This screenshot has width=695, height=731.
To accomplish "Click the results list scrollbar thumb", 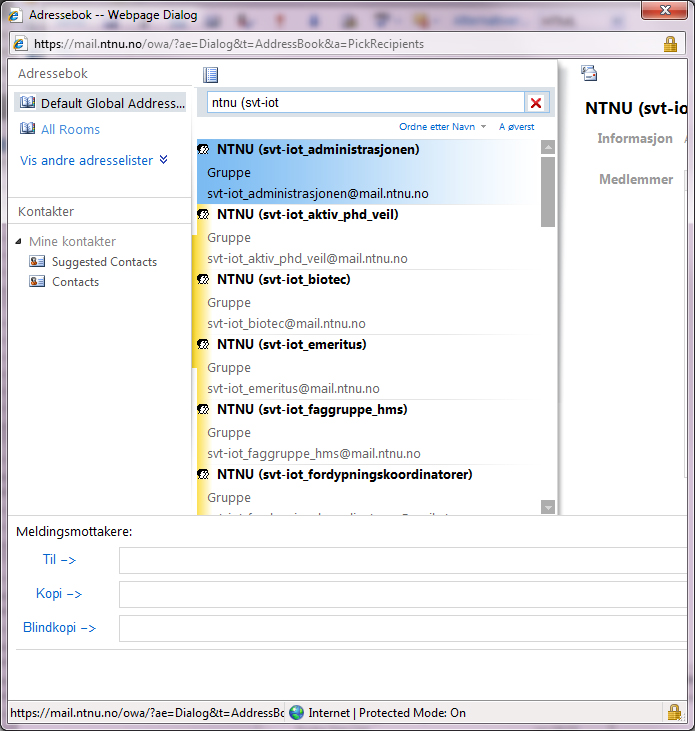I will click(548, 192).
